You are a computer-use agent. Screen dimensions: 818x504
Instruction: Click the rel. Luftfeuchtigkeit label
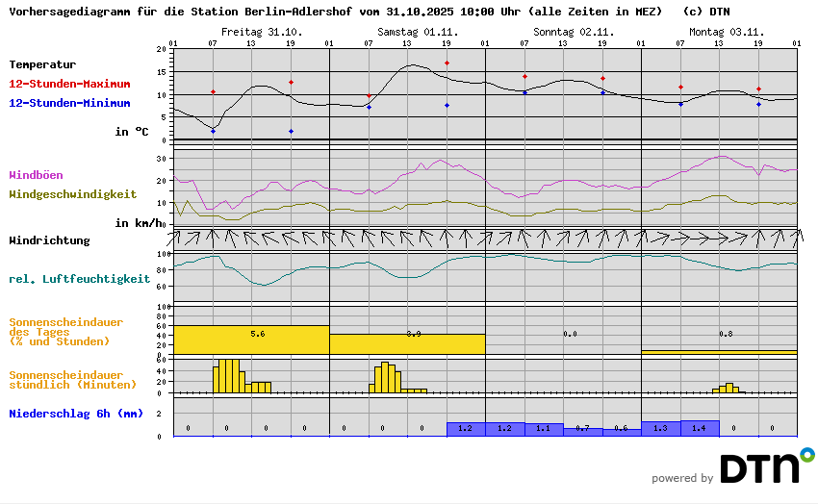[x=79, y=279]
